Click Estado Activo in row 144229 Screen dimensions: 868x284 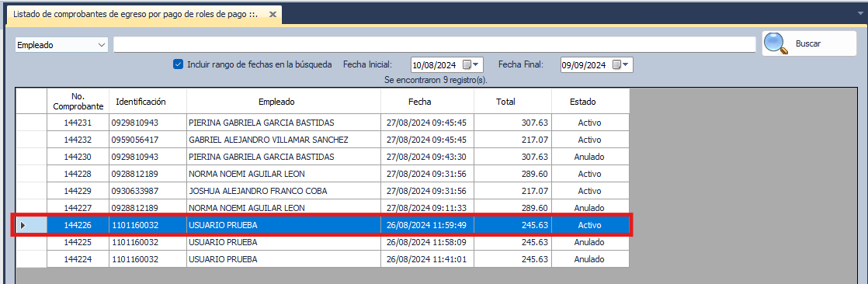[x=589, y=191]
